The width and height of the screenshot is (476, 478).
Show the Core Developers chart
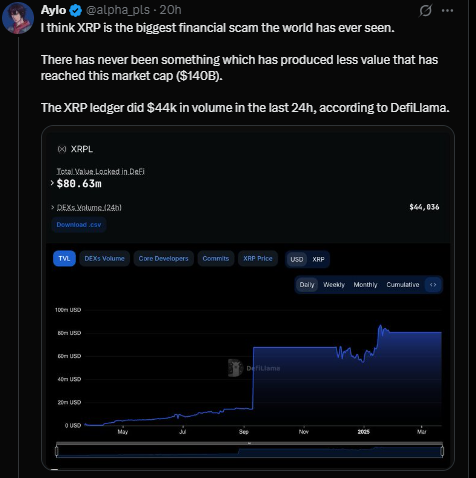[163, 259]
